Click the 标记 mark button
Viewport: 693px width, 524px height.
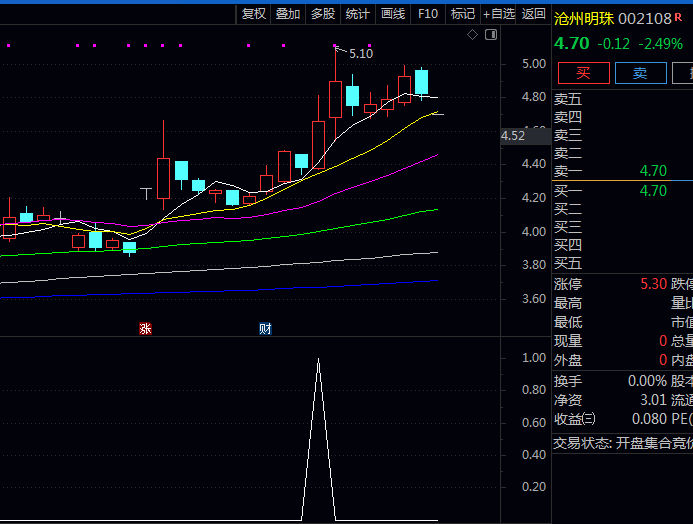[463, 14]
